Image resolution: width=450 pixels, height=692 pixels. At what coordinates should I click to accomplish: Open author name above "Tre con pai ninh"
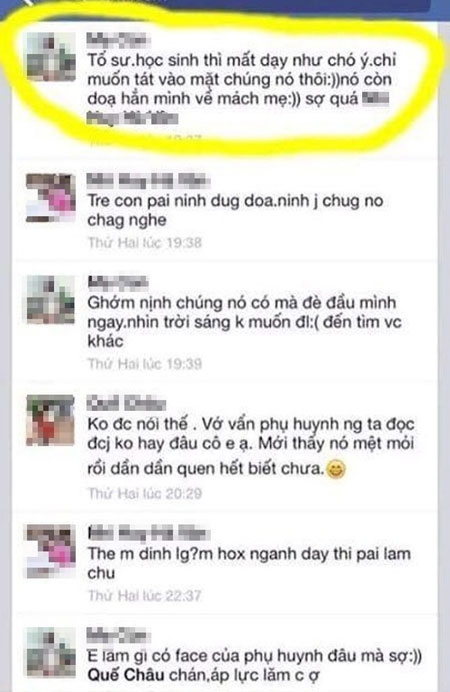147,181
